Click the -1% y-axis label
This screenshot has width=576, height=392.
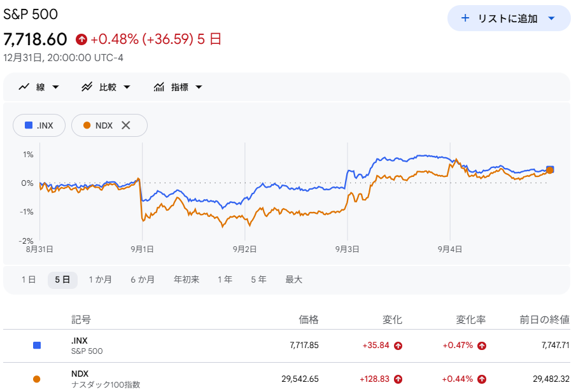click(27, 212)
